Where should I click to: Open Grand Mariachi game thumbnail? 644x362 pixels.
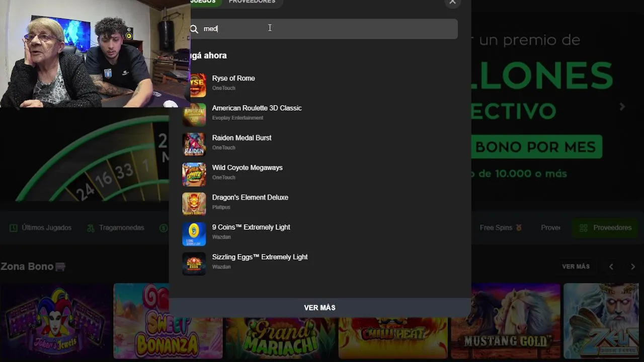point(280,338)
